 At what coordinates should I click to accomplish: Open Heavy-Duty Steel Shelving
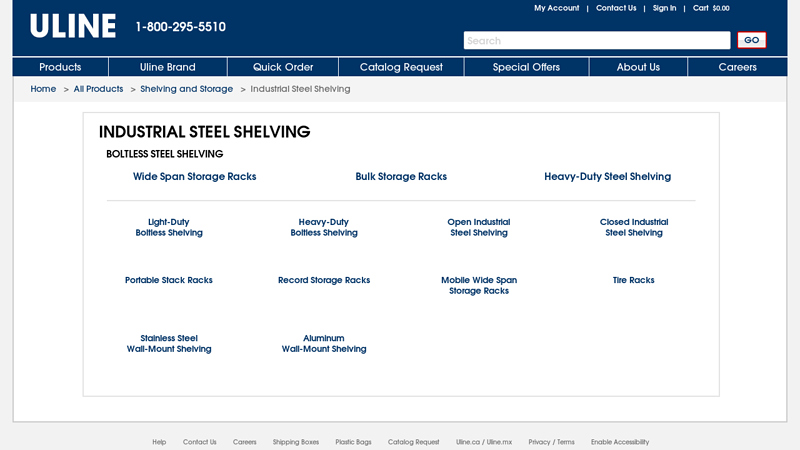click(x=607, y=177)
